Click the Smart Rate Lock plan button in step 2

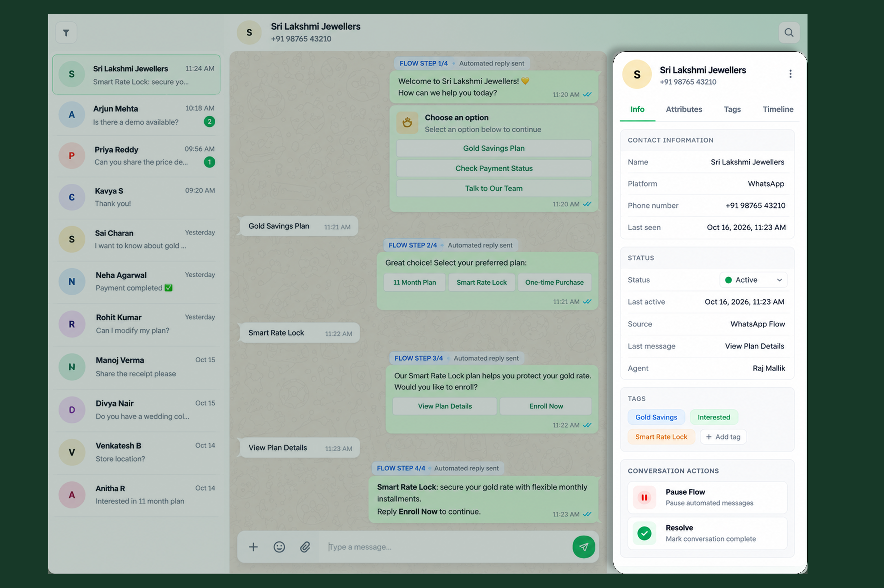point(482,282)
